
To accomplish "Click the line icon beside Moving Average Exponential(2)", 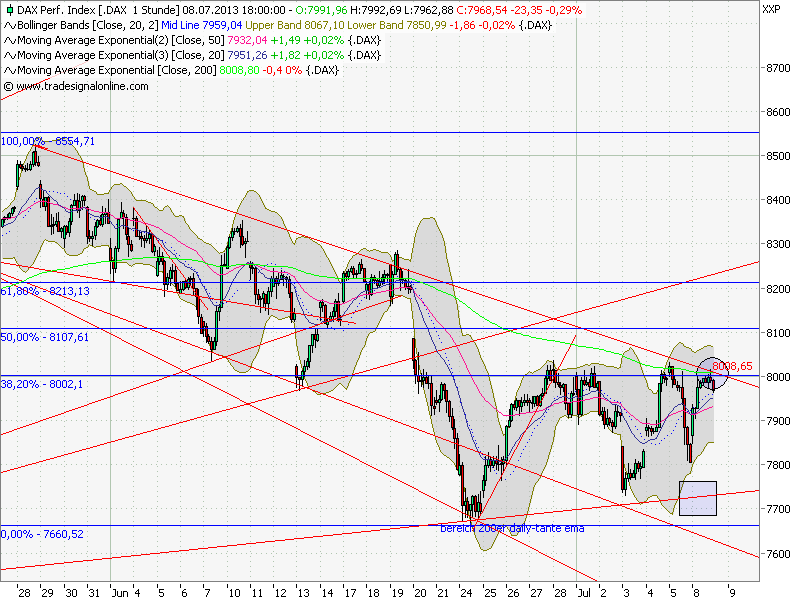I will point(10,40).
